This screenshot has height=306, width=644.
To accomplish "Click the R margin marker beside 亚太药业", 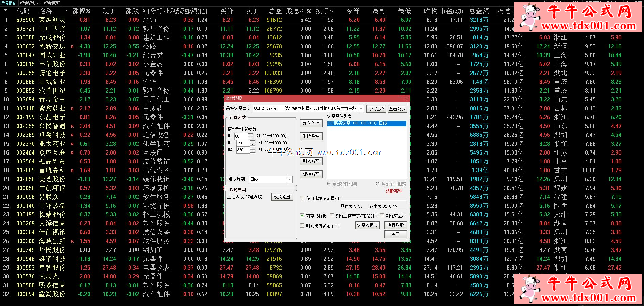I will (x=72, y=144).
